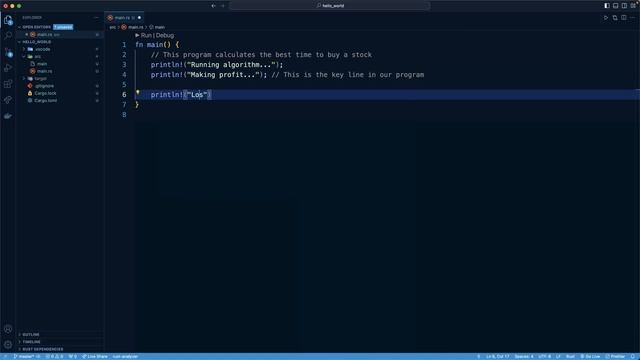Open changes with the compare icon

pos(615,18)
